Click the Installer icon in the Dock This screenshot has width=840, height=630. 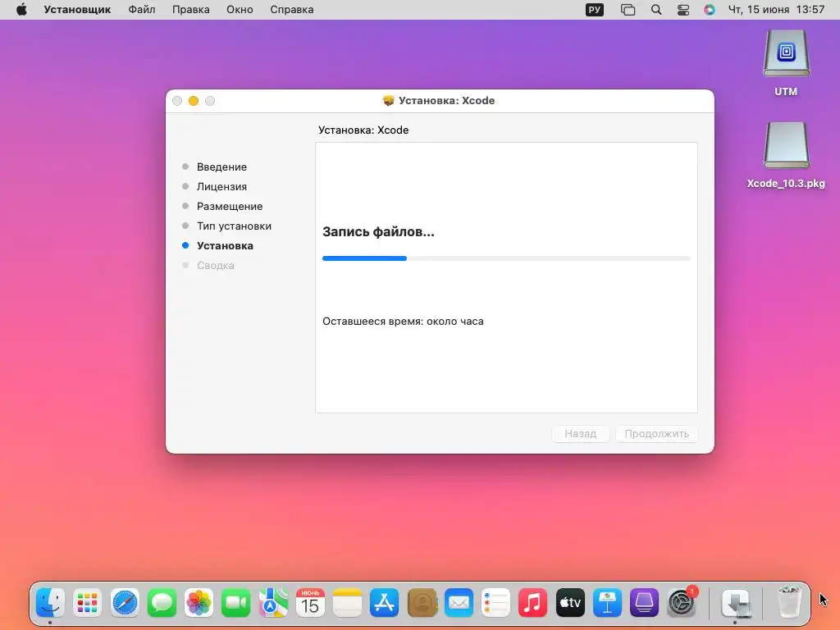(x=736, y=603)
